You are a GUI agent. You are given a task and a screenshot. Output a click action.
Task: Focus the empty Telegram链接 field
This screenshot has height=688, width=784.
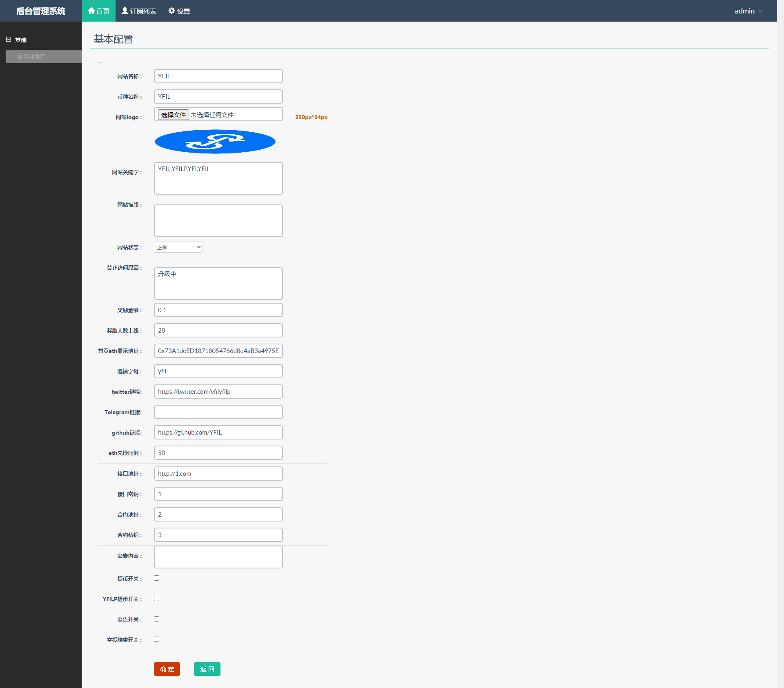218,412
